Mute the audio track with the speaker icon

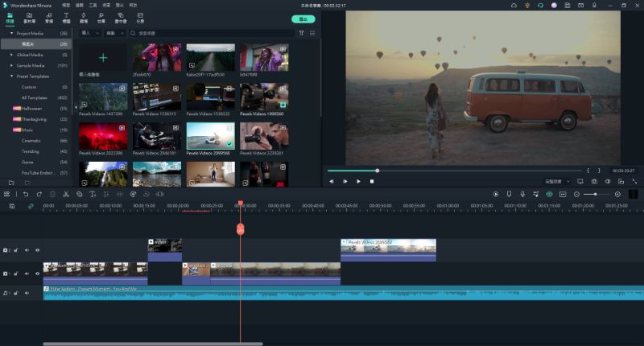(x=27, y=293)
